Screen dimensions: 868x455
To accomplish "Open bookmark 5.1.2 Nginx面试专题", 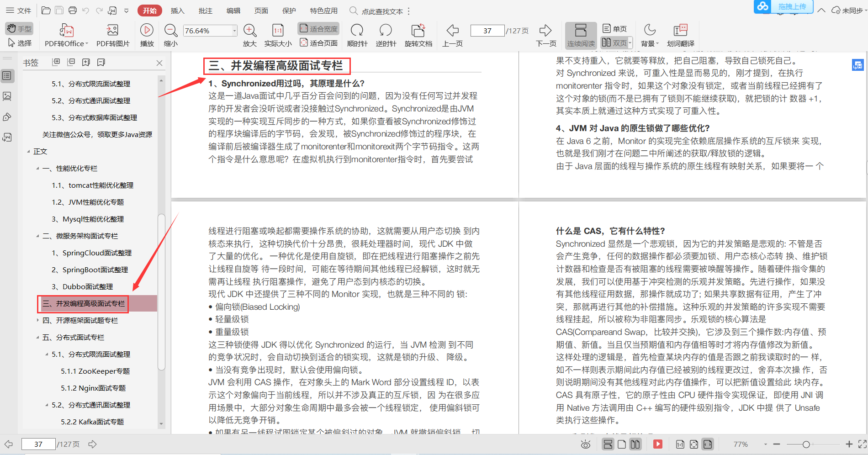I will coord(93,388).
